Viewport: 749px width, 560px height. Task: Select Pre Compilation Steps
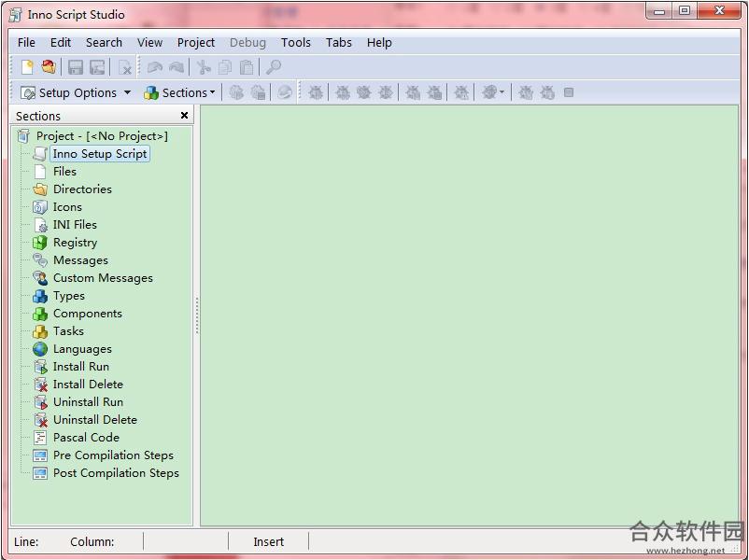coord(113,455)
